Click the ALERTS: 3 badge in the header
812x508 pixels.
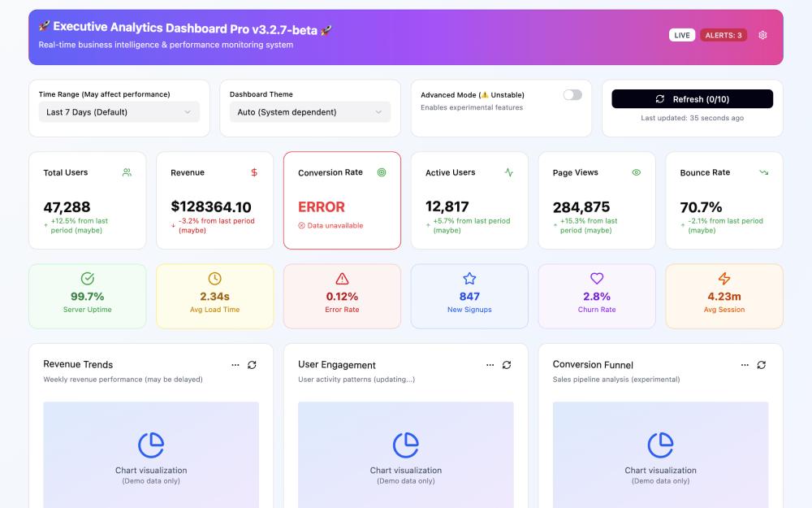tap(722, 35)
